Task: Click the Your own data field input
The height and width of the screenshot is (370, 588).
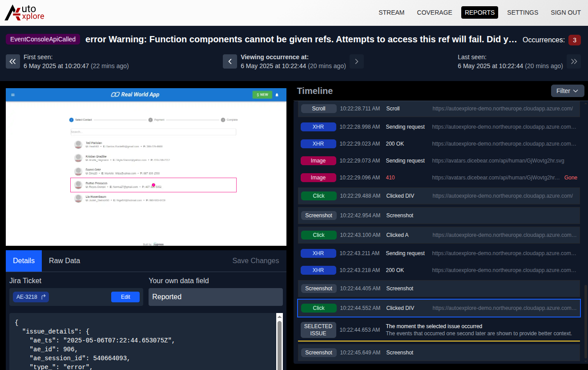Action: click(216, 297)
